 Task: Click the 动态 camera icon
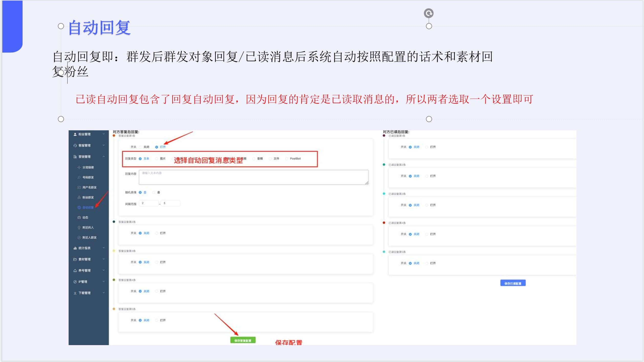(x=79, y=217)
